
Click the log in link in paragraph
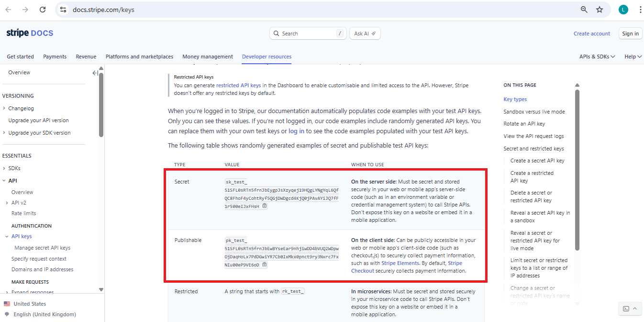pyautogui.click(x=296, y=131)
